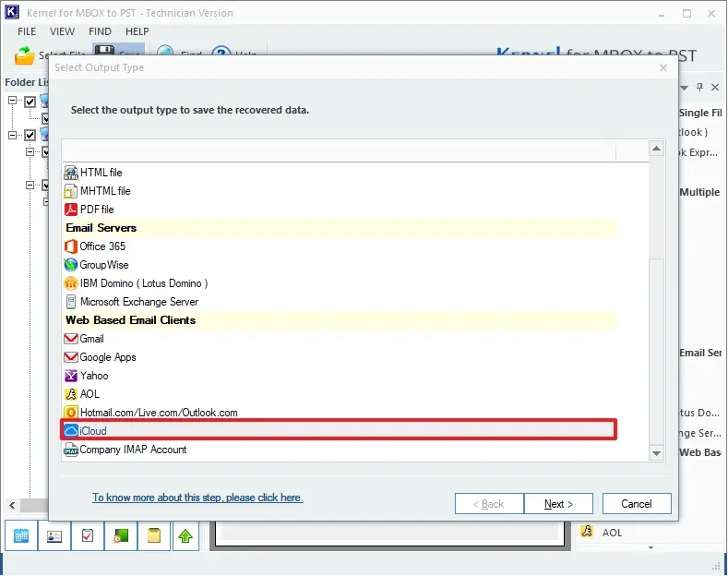Viewport: 728px width, 576px height.
Task: Open journal green icon in bottom bar
Action: pyautogui.click(x=121, y=536)
